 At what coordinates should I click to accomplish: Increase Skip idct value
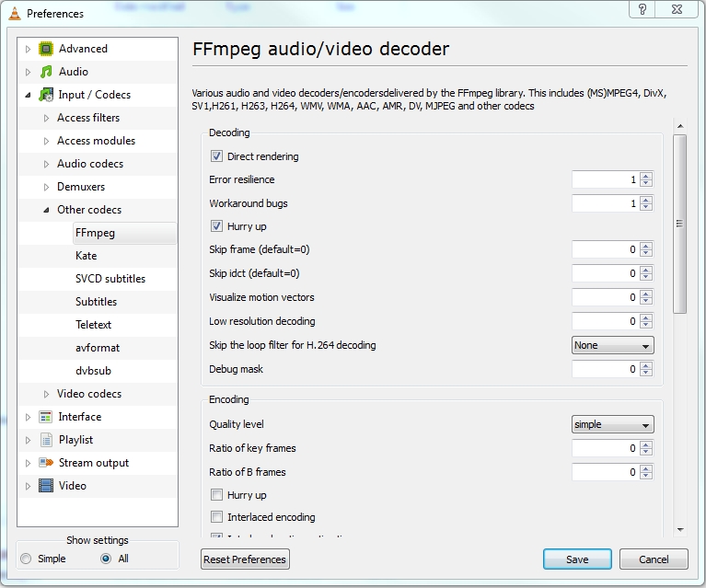(x=646, y=270)
